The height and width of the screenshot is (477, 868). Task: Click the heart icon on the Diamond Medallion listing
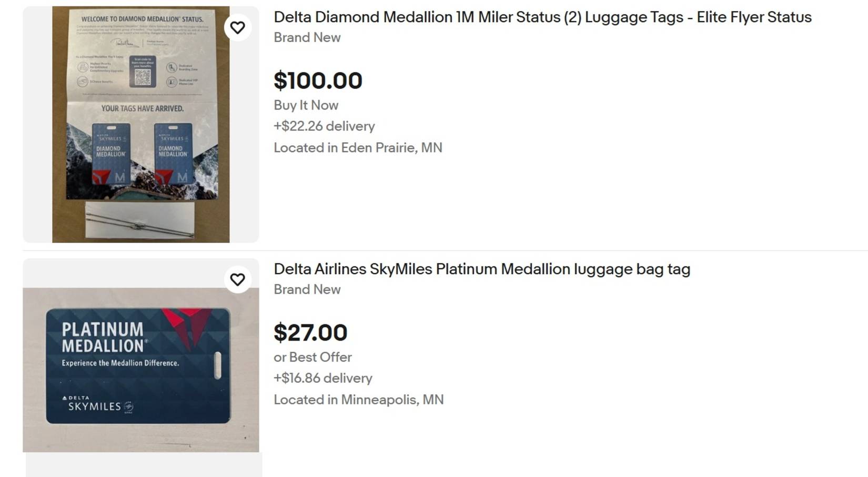pyautogui.click(x=238, y=27)
